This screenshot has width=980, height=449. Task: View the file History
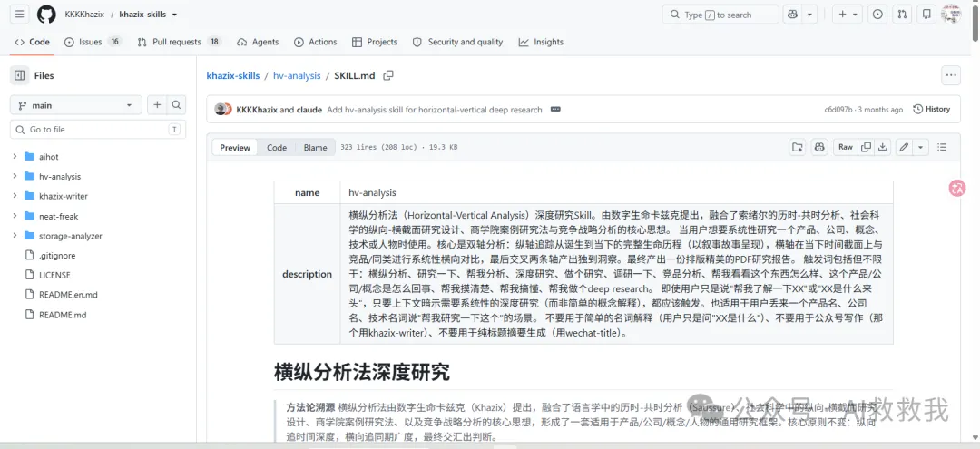click(x=931, y=109)
